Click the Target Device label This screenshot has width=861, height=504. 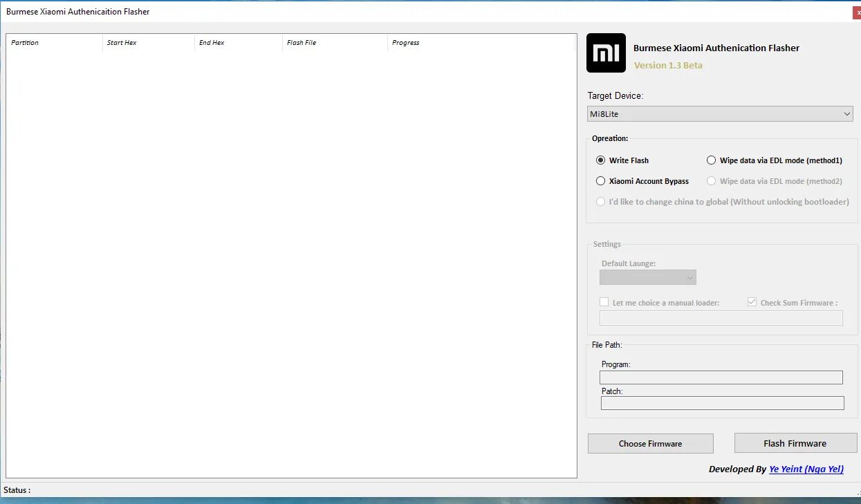click(x=615, y=96)
